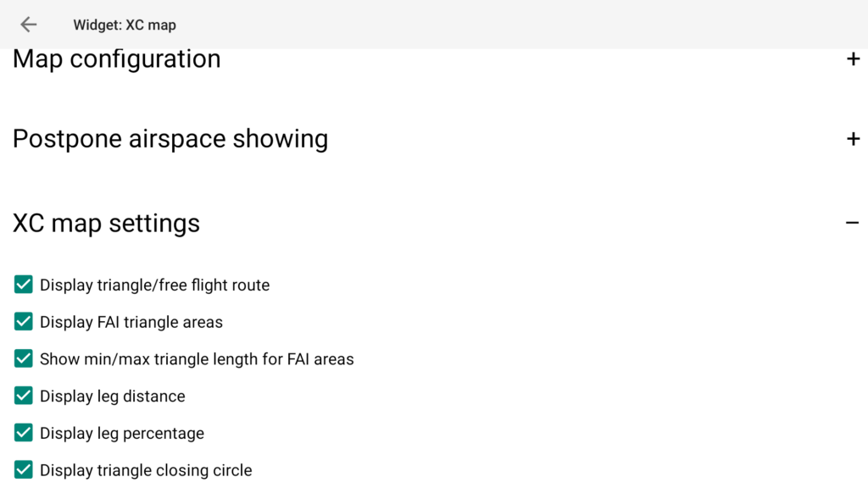The height and width of the screenshot is (488, 868).
Task: Expand the Postpone airspace showing heading
Action: coord(170,139)
